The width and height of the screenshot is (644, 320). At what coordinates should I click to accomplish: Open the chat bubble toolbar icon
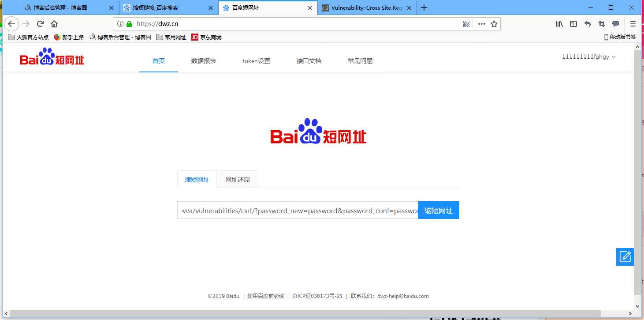pos(616,24)
